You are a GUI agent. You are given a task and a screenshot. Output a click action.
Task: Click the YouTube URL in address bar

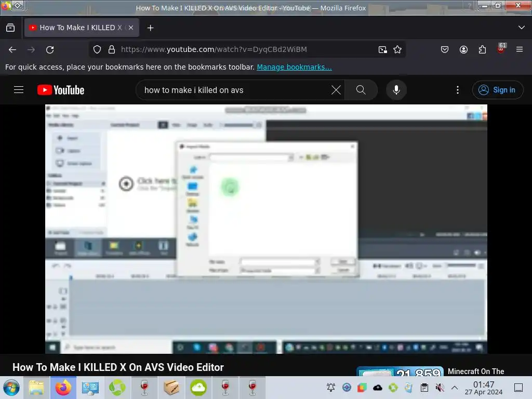pos(214,49)
